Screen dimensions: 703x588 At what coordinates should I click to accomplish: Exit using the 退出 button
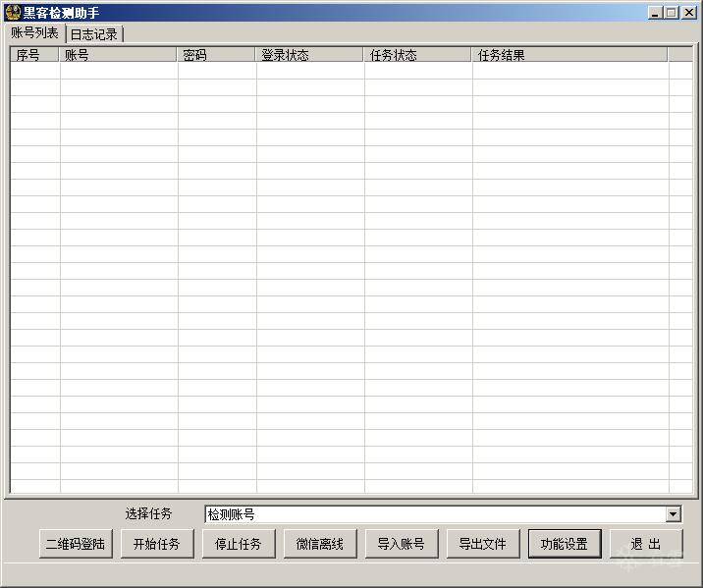click(646, 544)
